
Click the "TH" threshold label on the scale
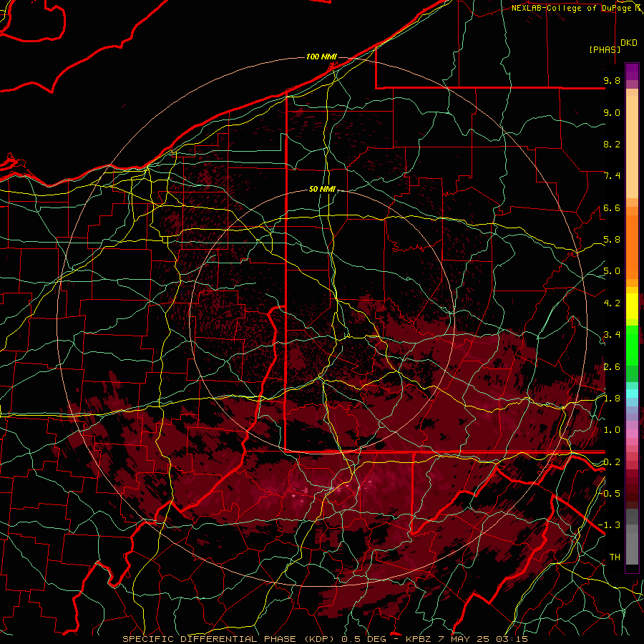pyautogui.click(x=615, y=557)
